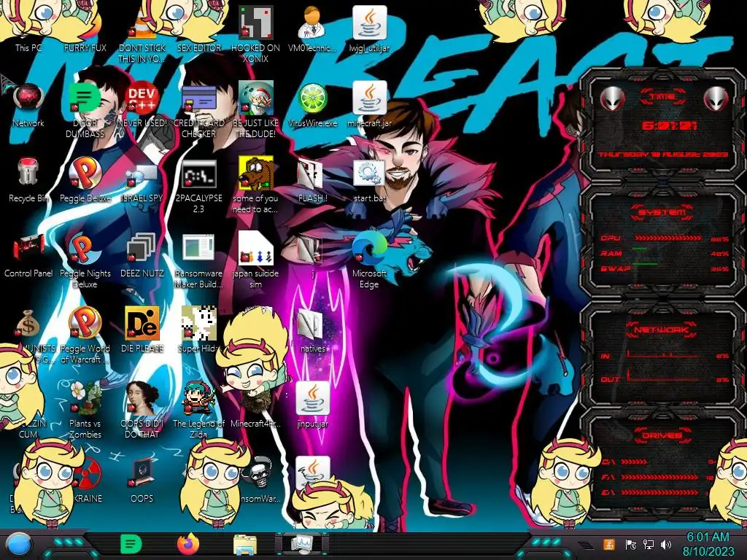Select the japan suicide sim icon

(255, 260)
